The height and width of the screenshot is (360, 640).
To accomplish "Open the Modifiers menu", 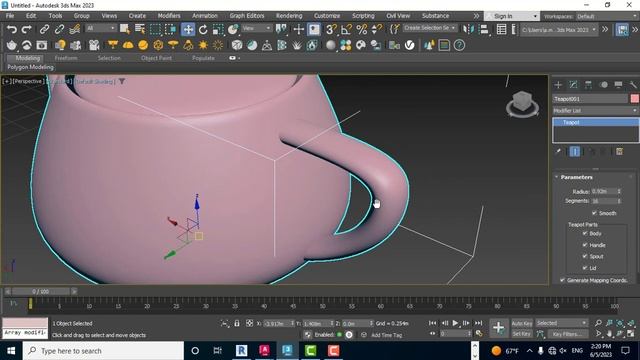I will point(169,16).
